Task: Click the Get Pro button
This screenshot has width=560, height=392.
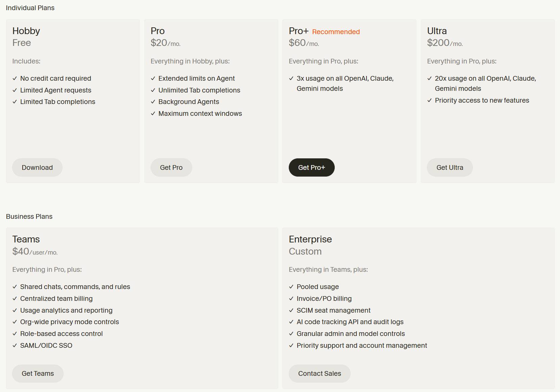Action: tap(171, 167)
